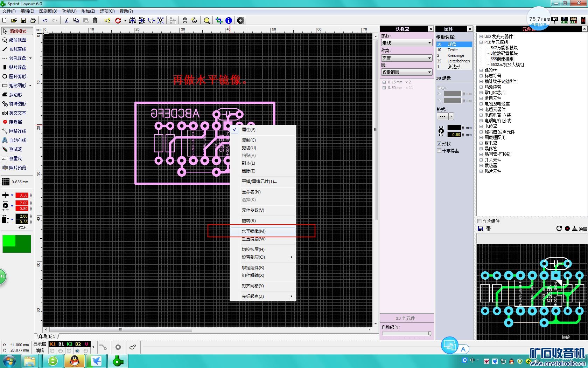
Task: Select the B2 layer edit radio button
Action: pos(77,350)
